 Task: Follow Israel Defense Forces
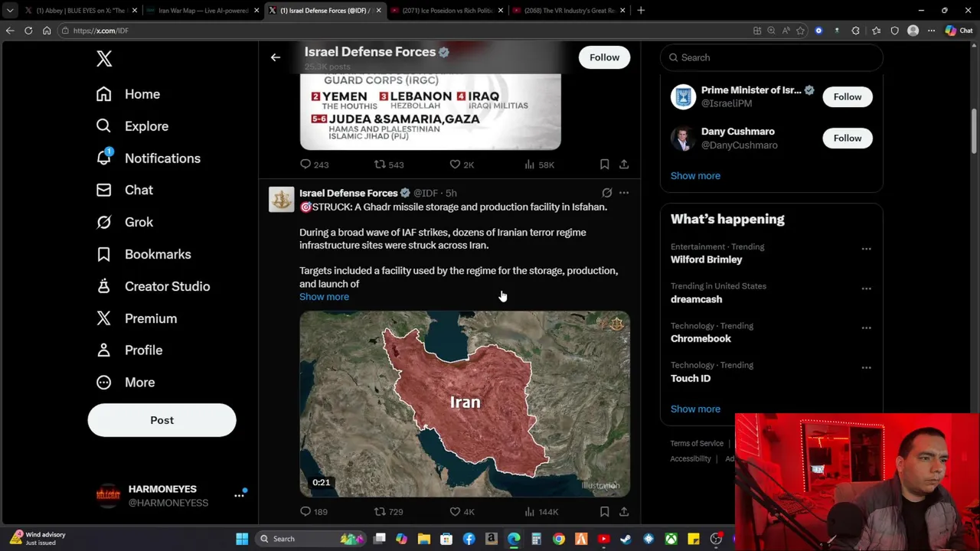click(x=604, y=57)
